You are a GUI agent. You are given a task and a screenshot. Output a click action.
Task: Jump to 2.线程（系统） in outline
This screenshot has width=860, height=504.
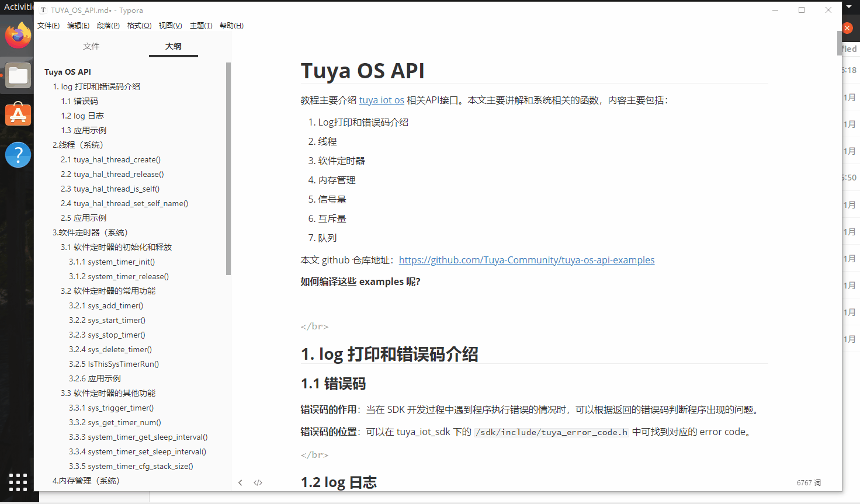click(x=78, y=145)
